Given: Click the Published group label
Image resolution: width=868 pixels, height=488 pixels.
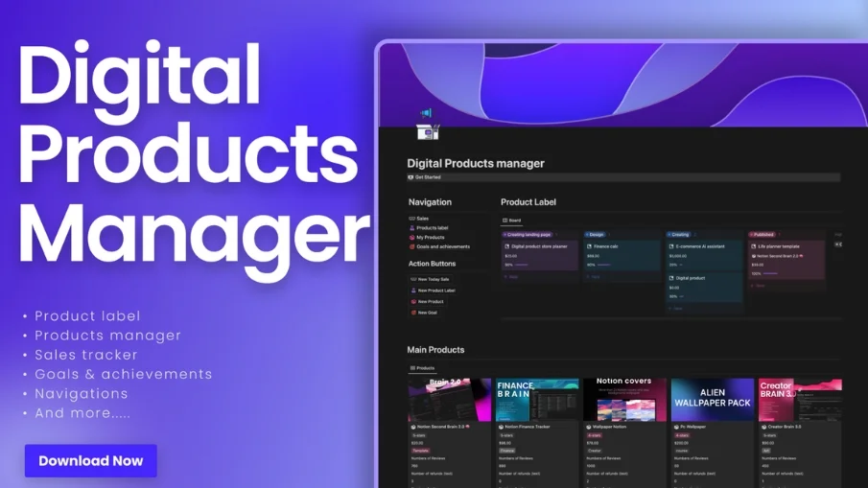Looking at the screenshot, I should pos(762,235).
